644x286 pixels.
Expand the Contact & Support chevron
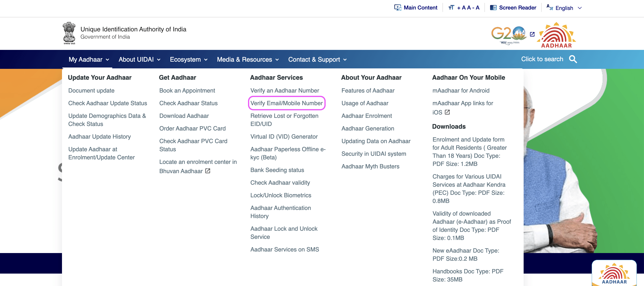pos(345,60)
